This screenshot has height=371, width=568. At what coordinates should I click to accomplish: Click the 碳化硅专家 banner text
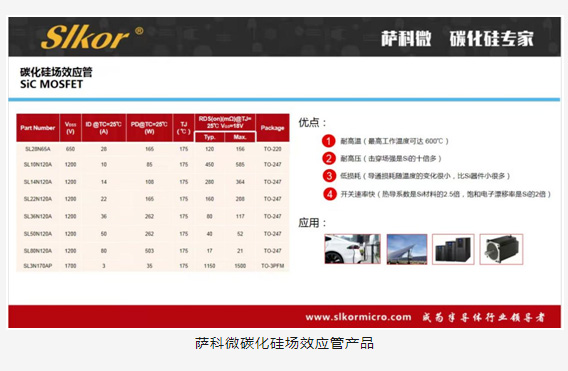click(492, 39)
